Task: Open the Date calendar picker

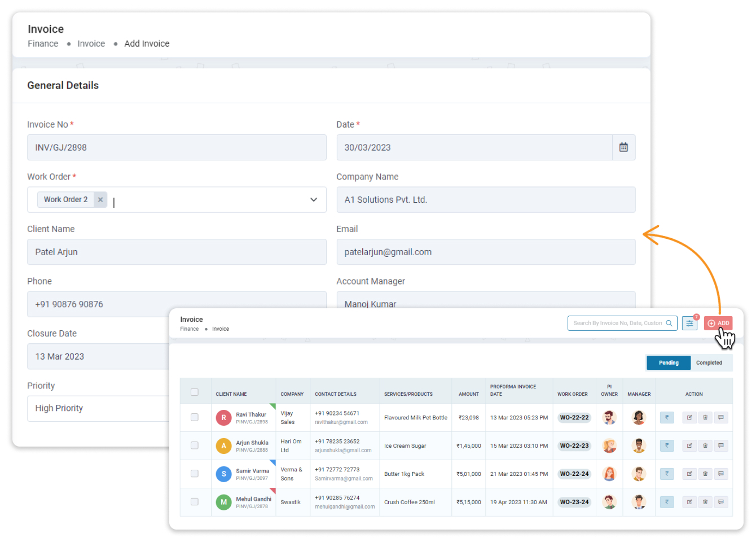Action: coord(623,147)
